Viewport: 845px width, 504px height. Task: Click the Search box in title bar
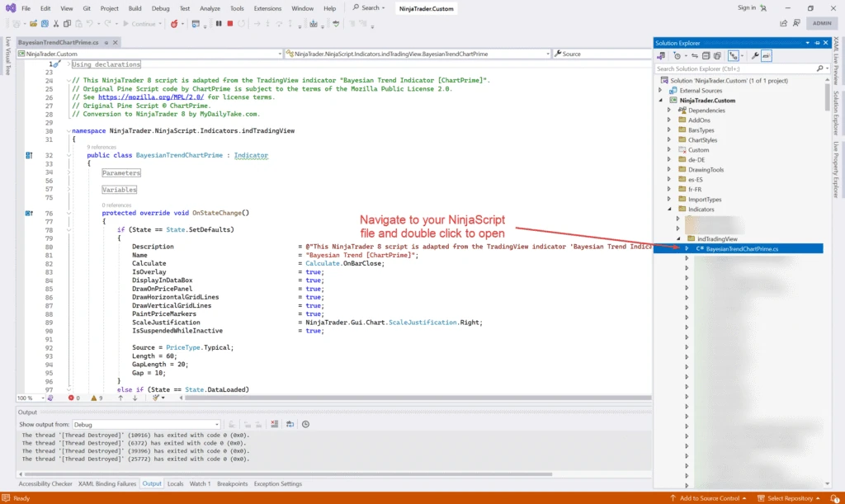pos(369,7)
